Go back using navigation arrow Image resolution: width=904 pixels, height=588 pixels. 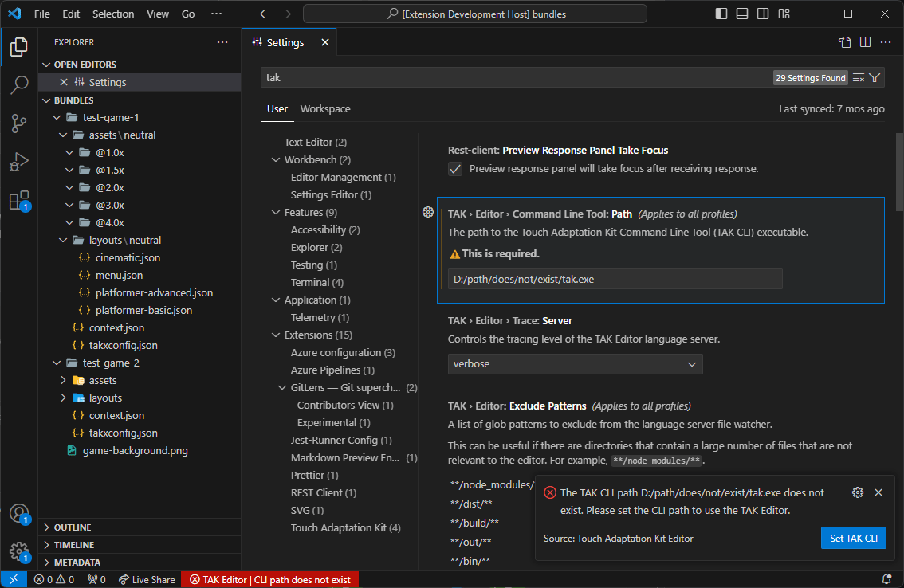coord(265,14)
